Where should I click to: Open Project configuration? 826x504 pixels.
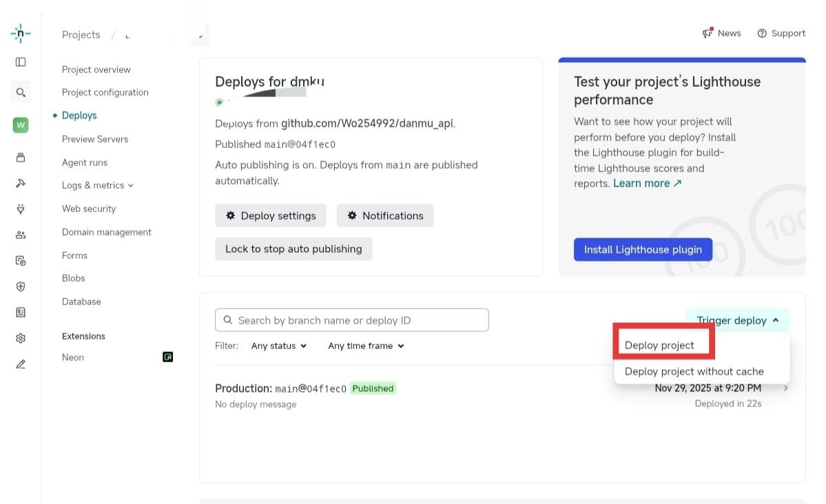pyautogui.click(x=105, y=92)
